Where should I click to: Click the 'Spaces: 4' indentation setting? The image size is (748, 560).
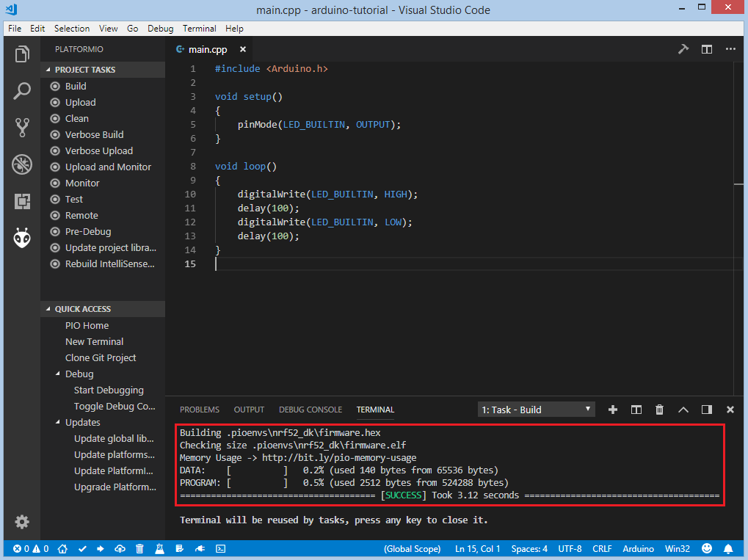click(529, 549)
